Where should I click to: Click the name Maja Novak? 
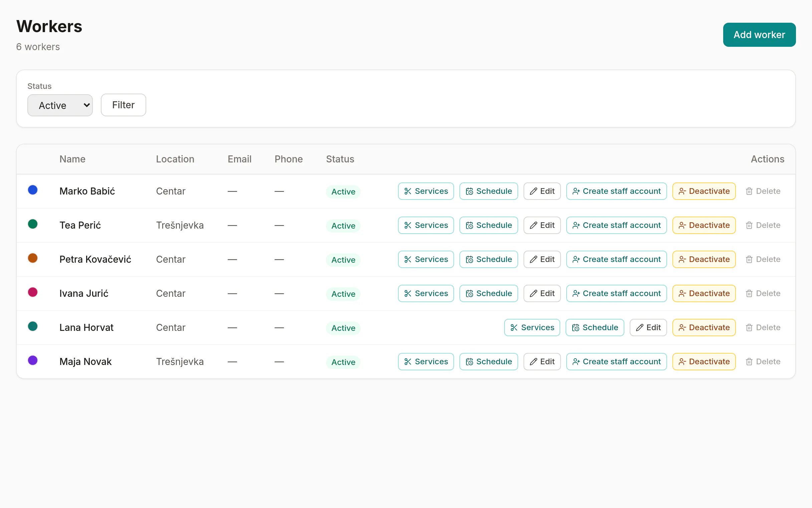(85, 362)
